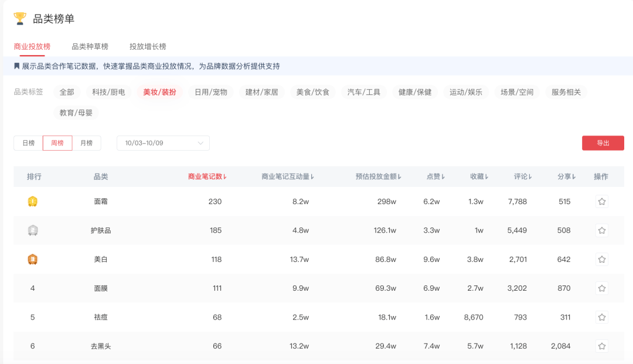This screenshot has height=364, width=633.
Task: Favorite 祛痘 using its star icon
Action: [601, 317]
